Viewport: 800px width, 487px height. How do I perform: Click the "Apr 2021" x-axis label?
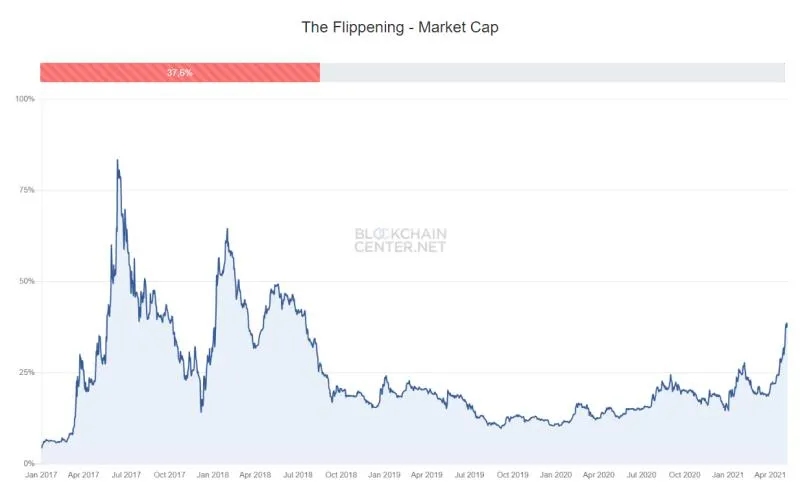[x=771, y=474]
